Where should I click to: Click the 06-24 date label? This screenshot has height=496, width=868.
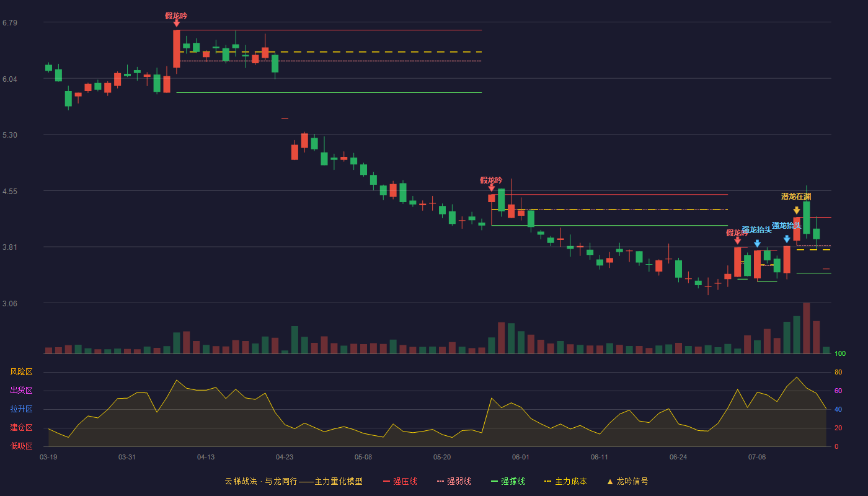click(x=678, y=457)
